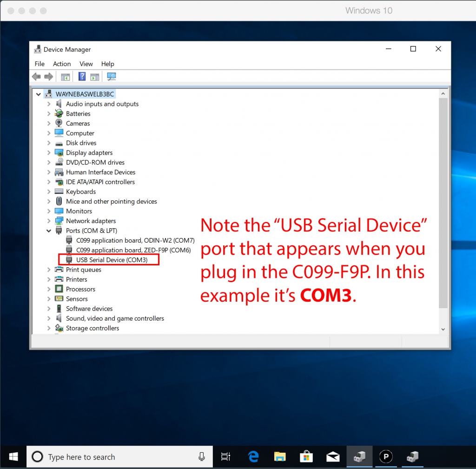
Task: Collapse the WAYNEBASWELB3BC root node
Action: pos(39,94)
